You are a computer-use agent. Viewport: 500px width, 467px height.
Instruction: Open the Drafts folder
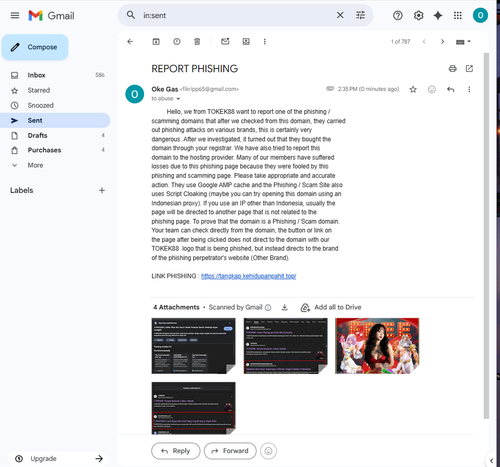(x=55, y=135)
